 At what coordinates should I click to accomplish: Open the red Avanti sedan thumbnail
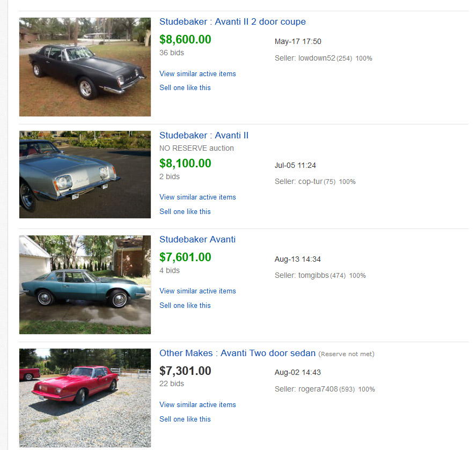coord(85,397)
